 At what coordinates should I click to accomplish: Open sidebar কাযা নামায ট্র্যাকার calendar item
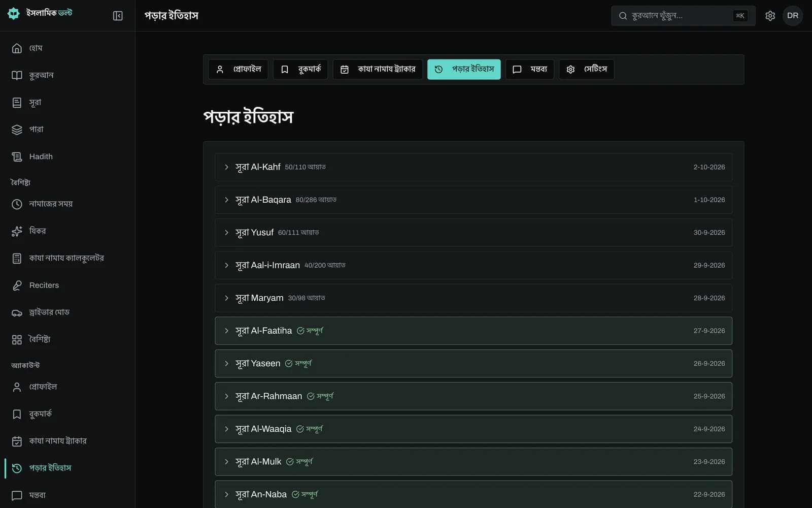[x=67, y=441]
